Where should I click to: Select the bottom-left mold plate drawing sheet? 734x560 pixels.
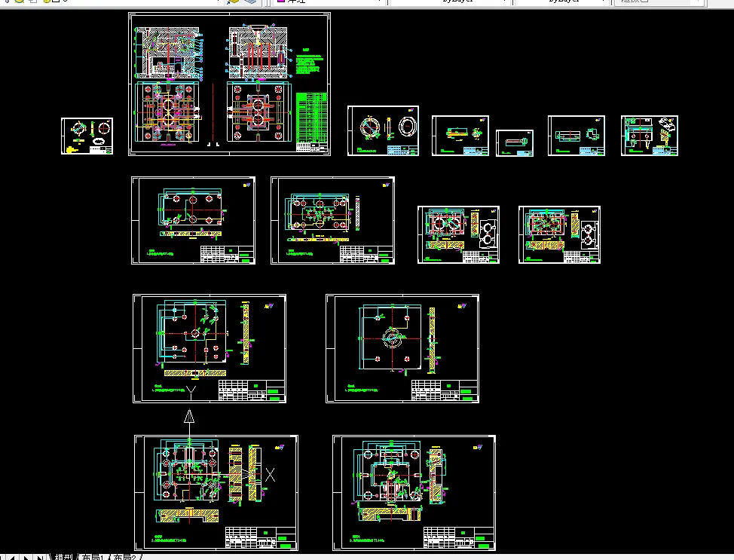(216, 493)
